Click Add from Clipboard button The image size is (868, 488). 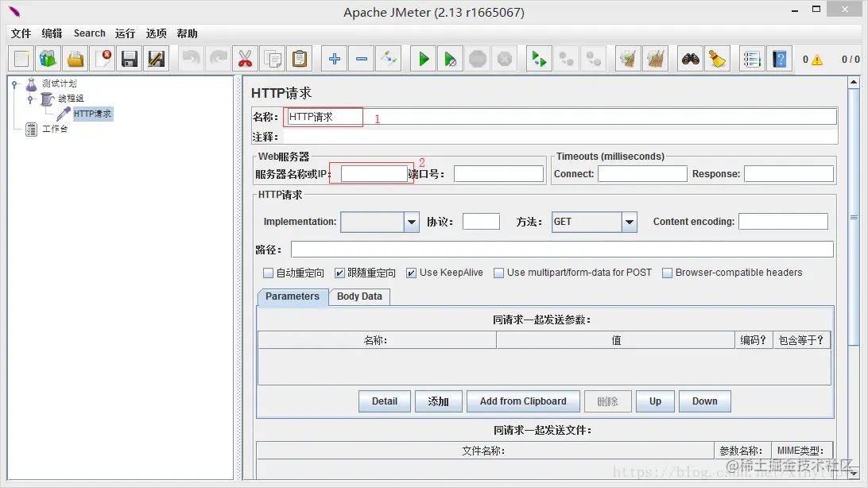point(523,401)
